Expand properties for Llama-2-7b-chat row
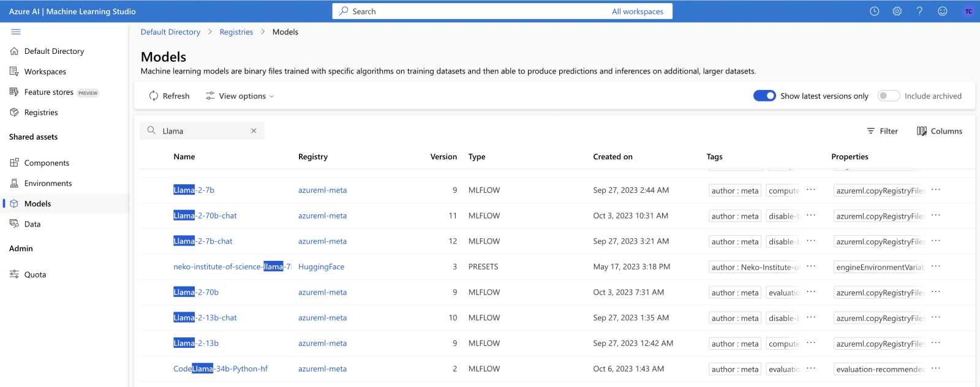The image size is (980, 387). pos(936,241)
